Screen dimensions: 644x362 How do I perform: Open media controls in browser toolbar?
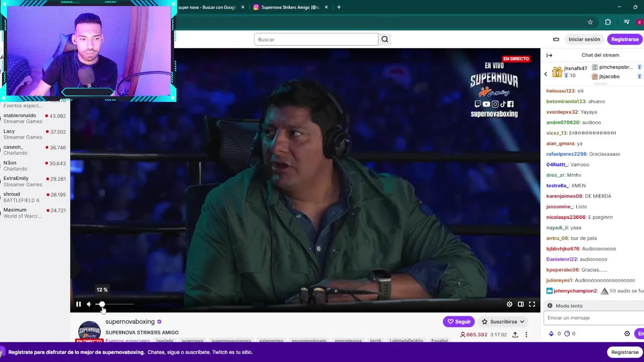626,22
